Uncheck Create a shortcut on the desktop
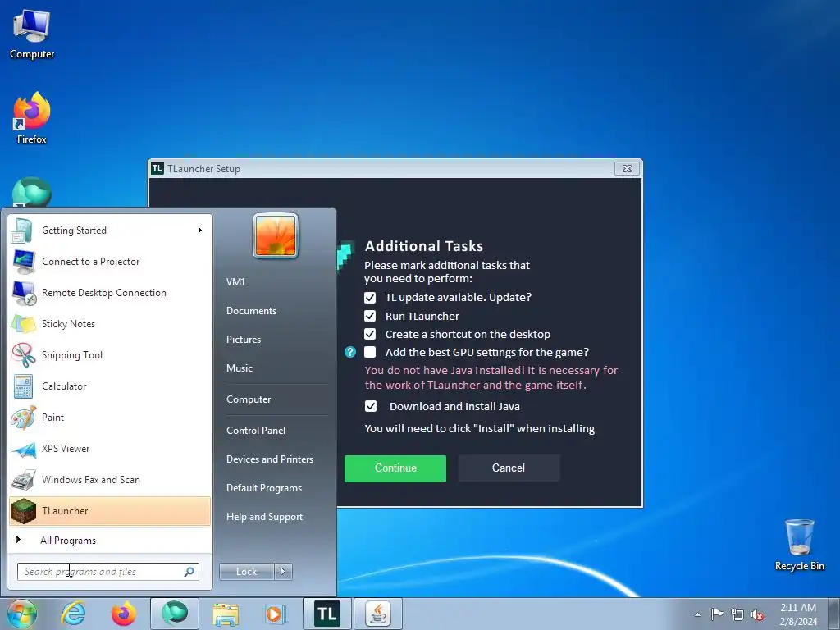 370,335
